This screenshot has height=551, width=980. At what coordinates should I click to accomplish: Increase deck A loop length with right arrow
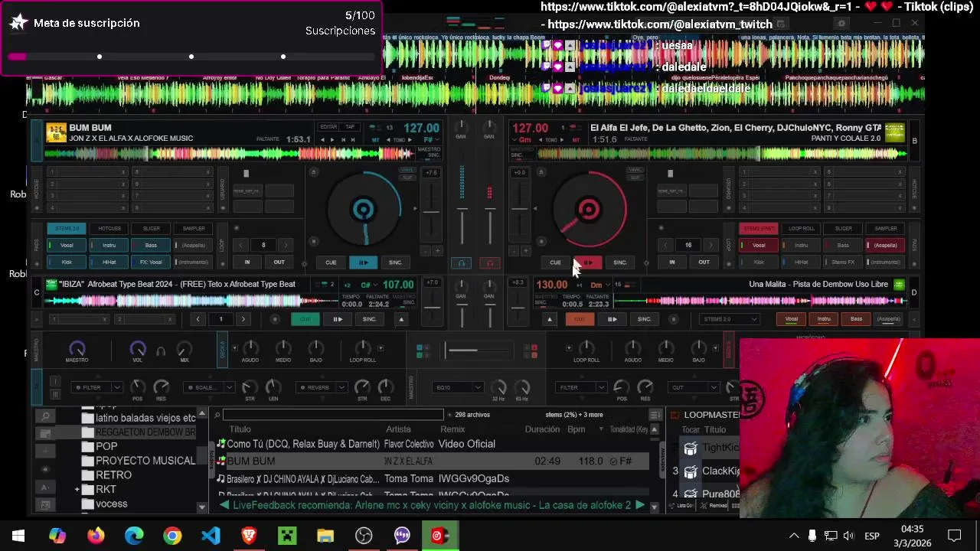click(x=286, y=245)
